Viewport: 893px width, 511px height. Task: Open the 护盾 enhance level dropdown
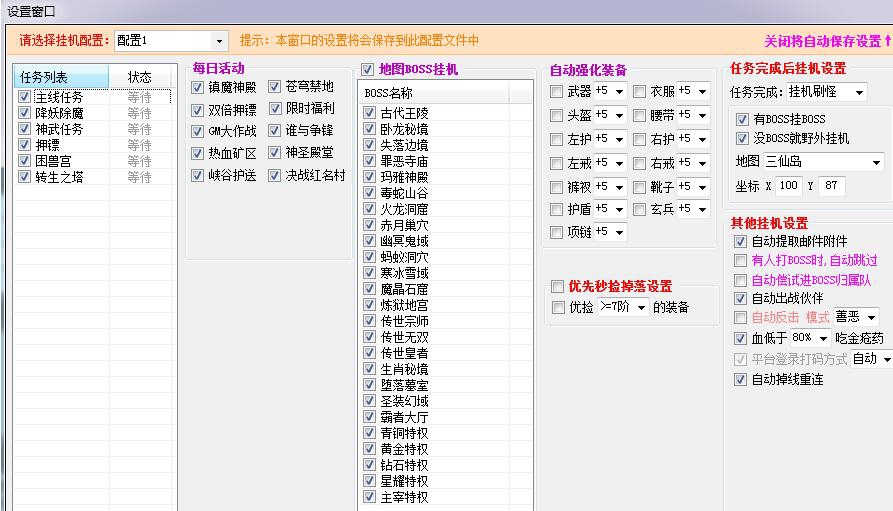point(610,209)
